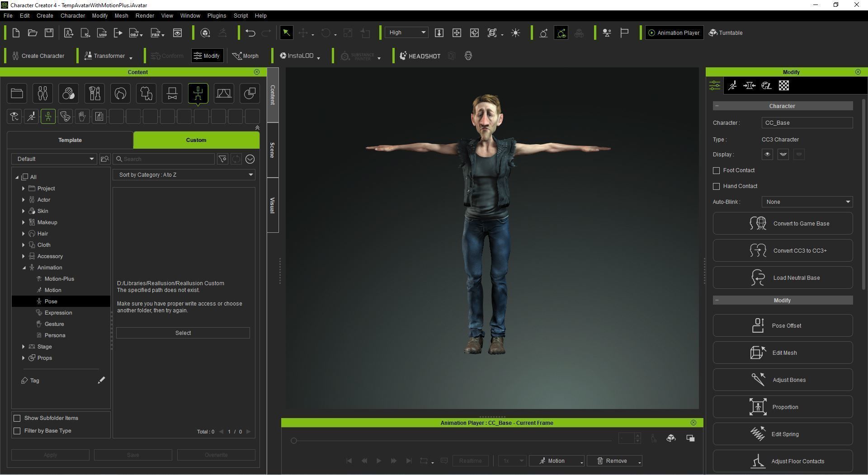
Task: Click the Tag edit pencil icon
Action: pos(101,380)
